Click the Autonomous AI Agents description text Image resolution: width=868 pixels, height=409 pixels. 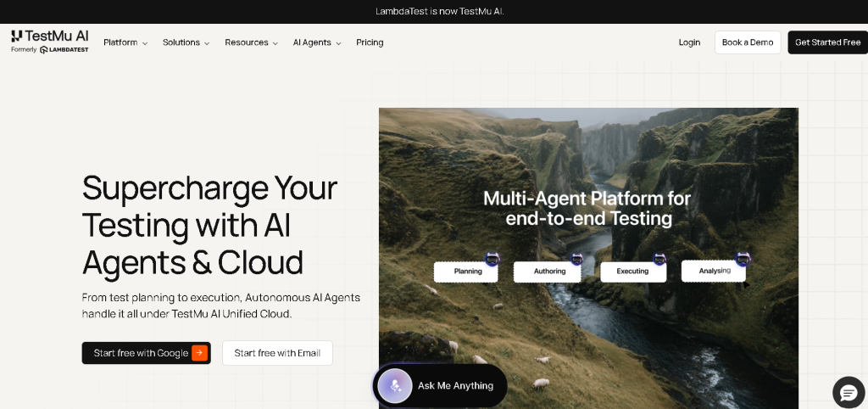[x=221, y=305]
